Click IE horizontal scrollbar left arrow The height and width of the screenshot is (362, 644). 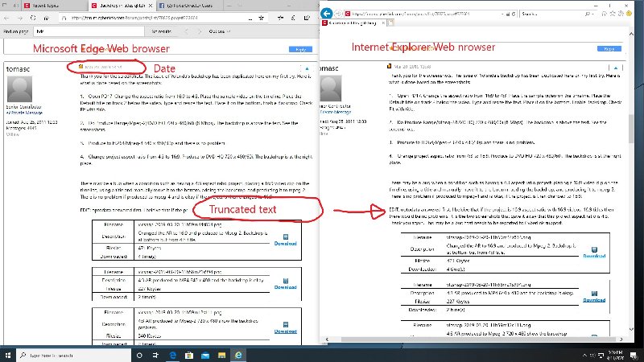pos(327,339)
